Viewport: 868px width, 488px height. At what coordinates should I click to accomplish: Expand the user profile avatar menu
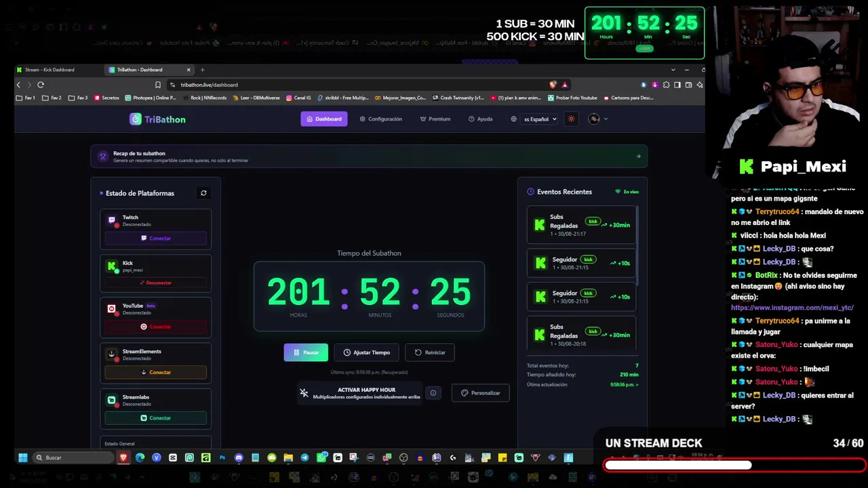point(597,119)
